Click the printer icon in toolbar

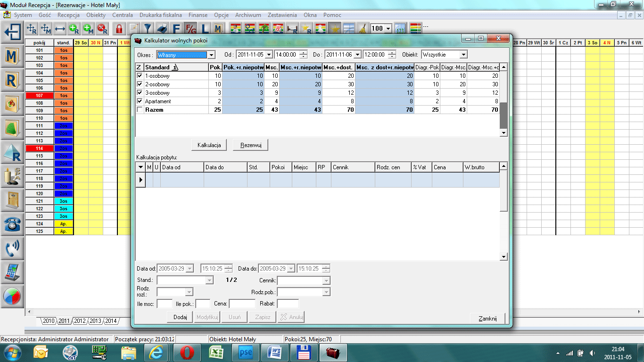tap(162, 28)
